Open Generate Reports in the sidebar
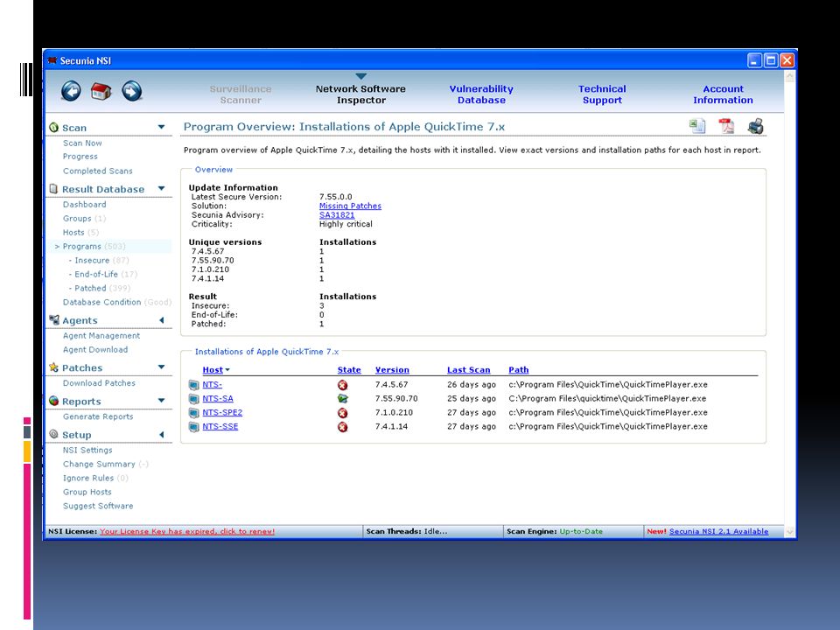 (x=98, y=416)
